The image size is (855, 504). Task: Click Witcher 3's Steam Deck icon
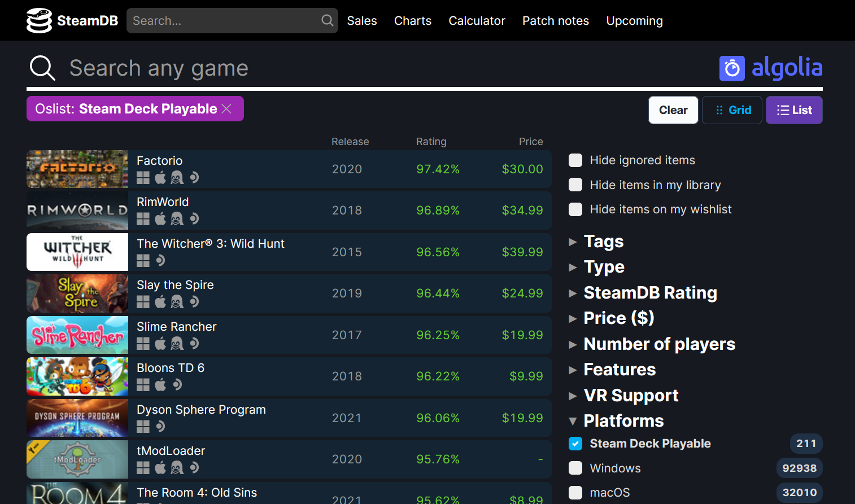160,260
